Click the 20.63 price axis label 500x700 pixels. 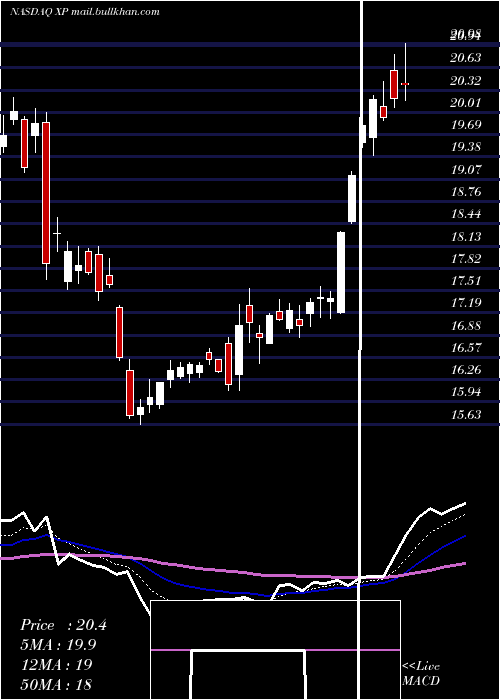point(466,58)
